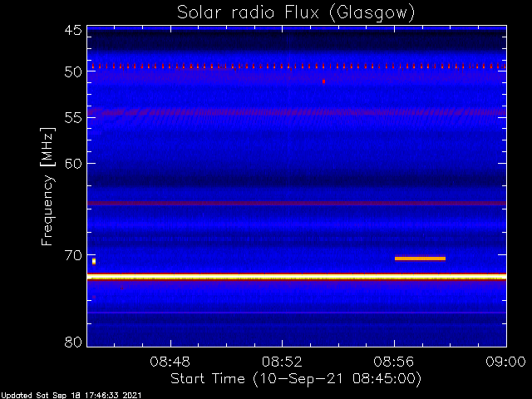Select the 08:48 time tick label
Screen dimensions: 532x399
click(x=170, y=362)
